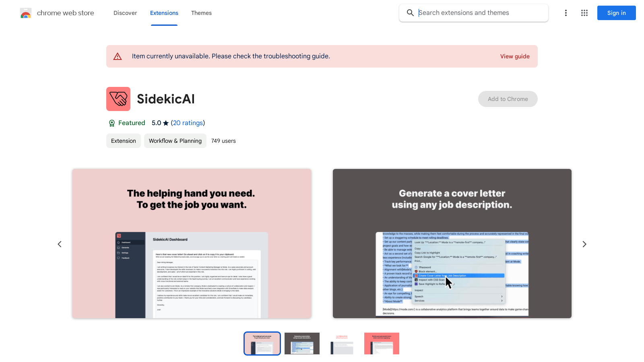This screenshot has width=644, height=362.
Task: Click the Add to Chrome button
Action: pyautogui.click(x=508, y=99)
